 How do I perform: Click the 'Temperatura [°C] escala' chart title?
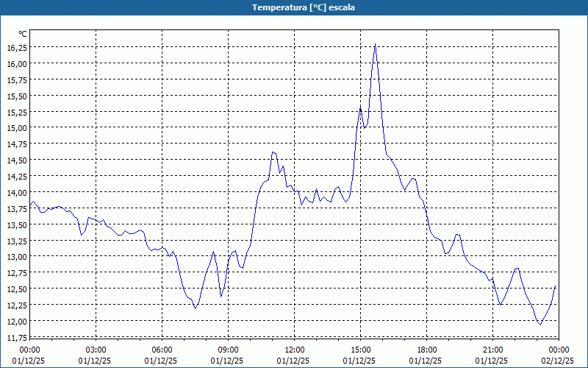point(294,7)
